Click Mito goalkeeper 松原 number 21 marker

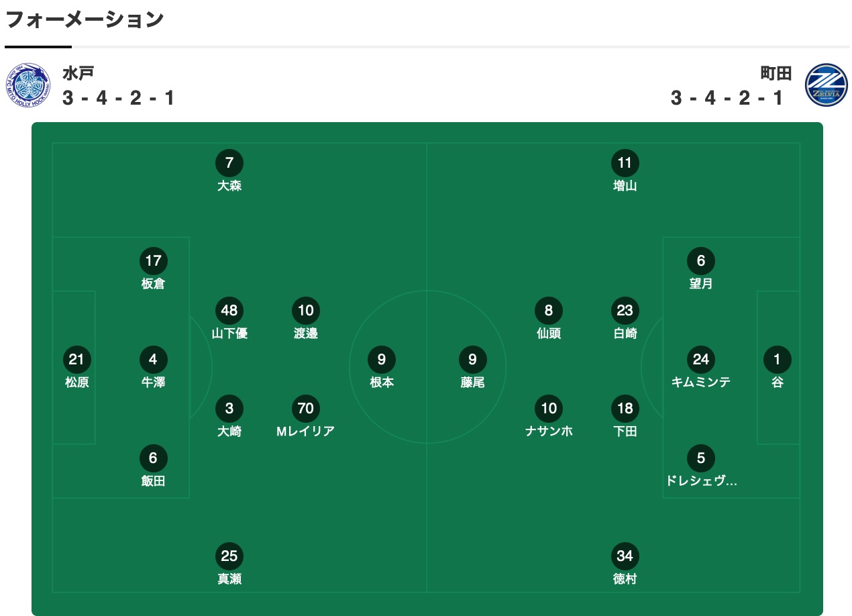click(x=76, y=360)
